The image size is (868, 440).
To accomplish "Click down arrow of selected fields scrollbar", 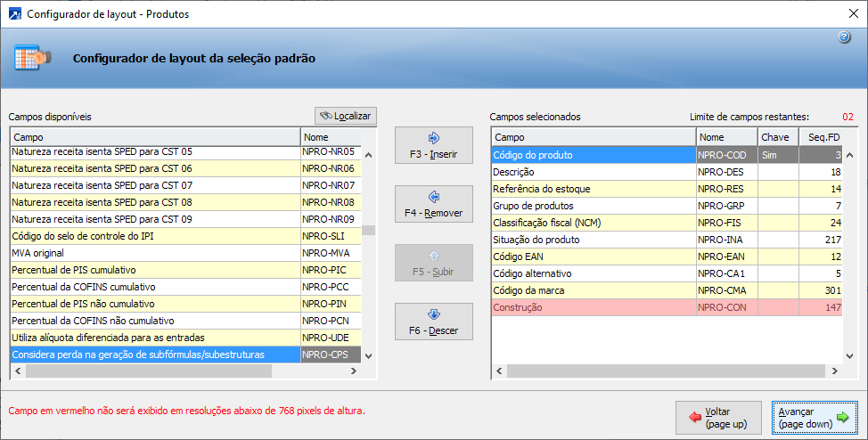I will 850,356.
